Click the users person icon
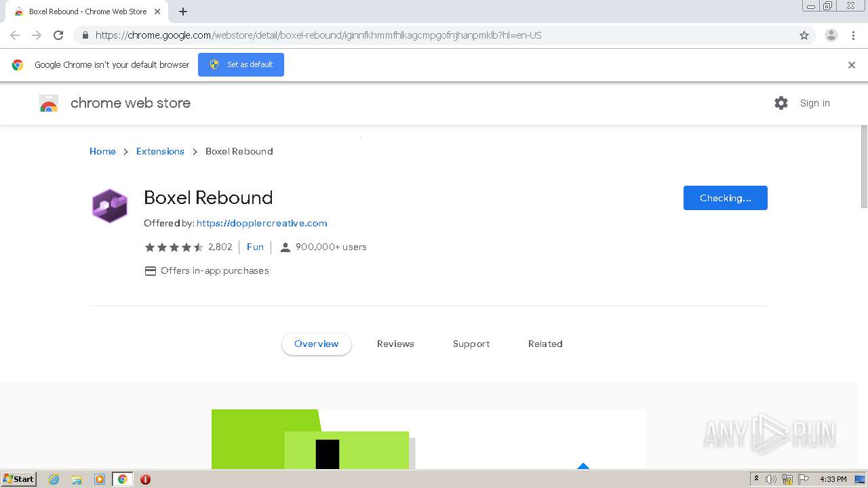 coord(285,247)
